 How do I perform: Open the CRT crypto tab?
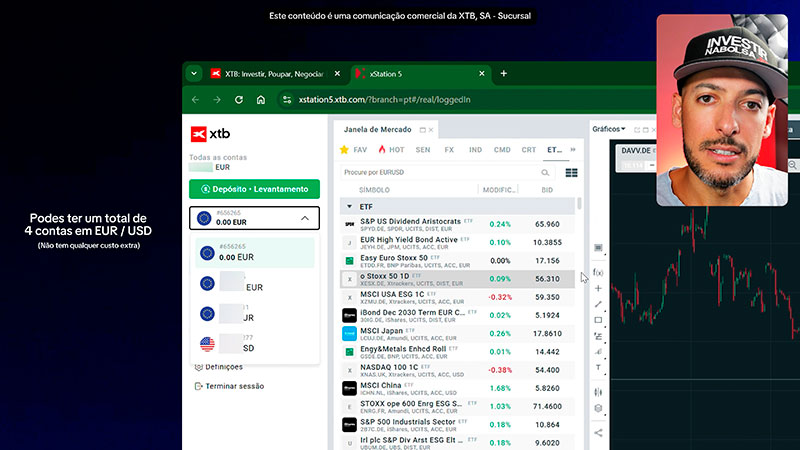(x=529, y=149)
